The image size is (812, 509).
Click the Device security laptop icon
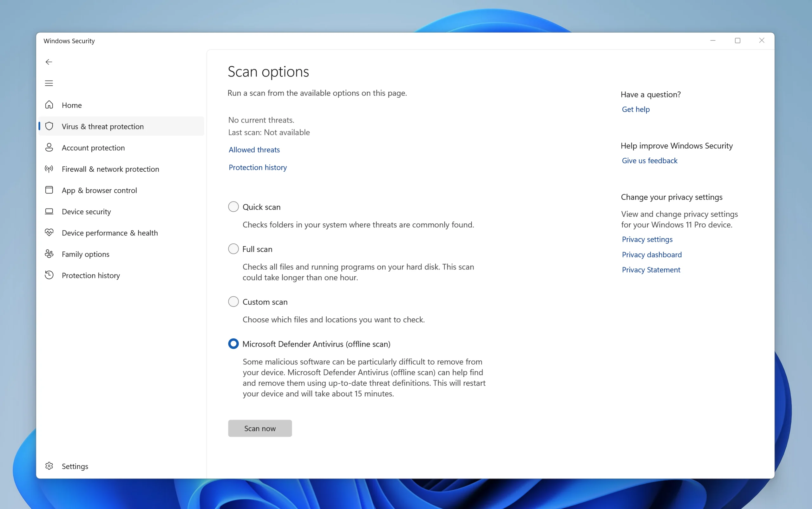pos(49,211)
